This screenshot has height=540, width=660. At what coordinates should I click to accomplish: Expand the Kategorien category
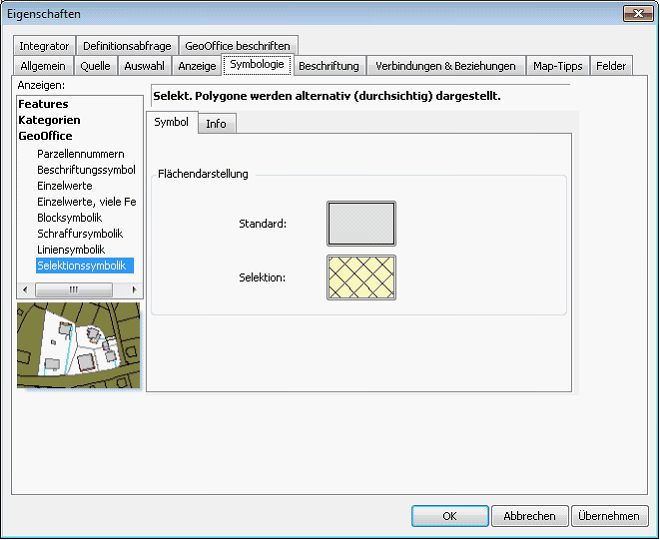click(49, 120)
